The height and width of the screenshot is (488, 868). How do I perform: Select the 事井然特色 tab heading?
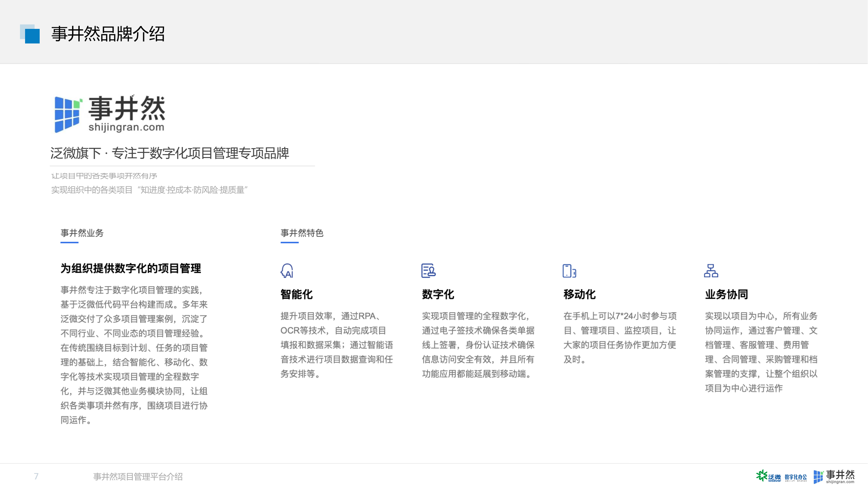click(302, 233)
